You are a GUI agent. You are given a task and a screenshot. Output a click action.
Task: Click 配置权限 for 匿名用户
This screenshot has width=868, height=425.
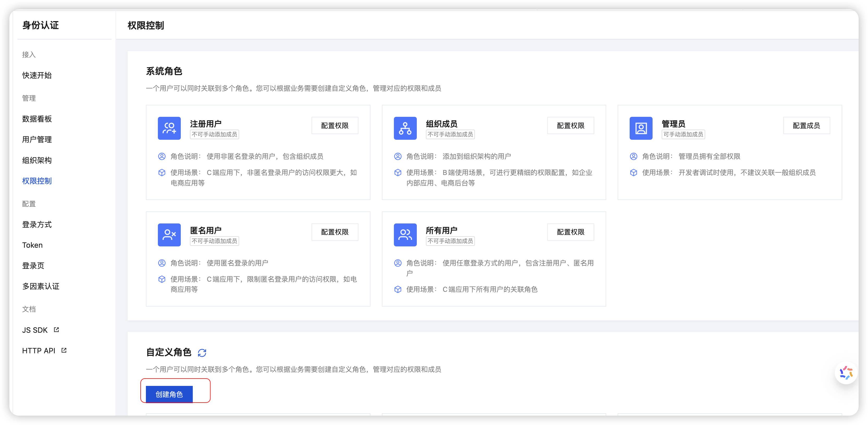[x=335, y=232]
